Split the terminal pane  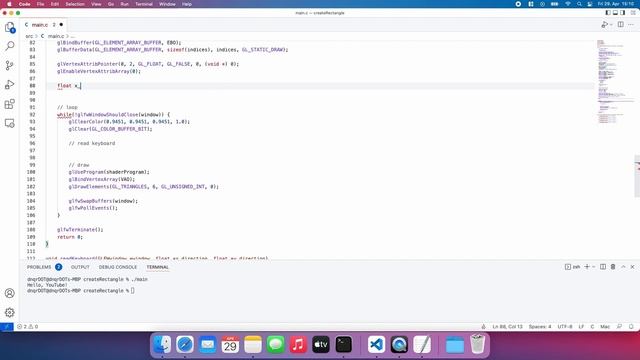(x=603, y=267)
